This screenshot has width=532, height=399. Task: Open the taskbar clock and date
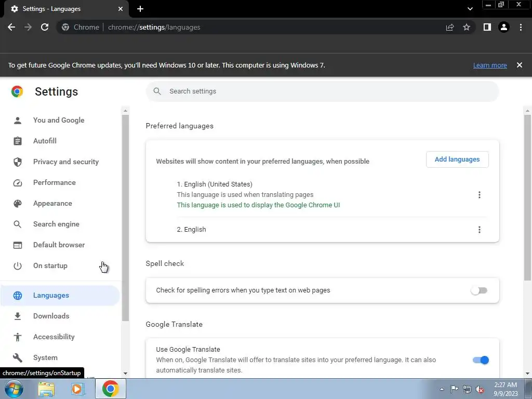(506, 389)
